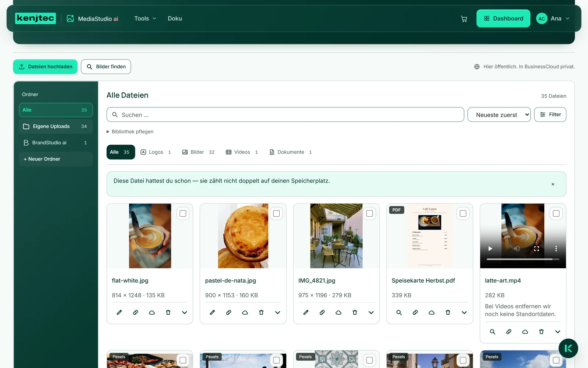The width and height of the screenshot is (588, 368).
Task: Switch to the Dokumente tab
Action: 291,152
